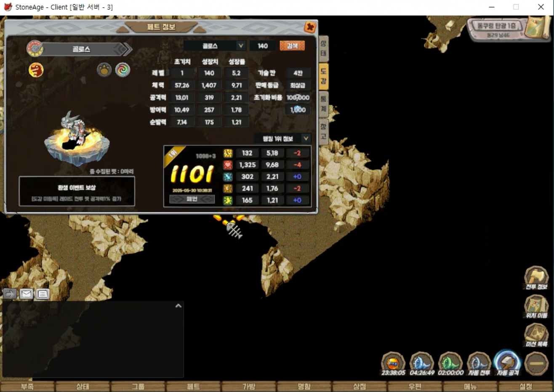
Task: Click the level input field showing 140
Action: click(x=263, y=46)
